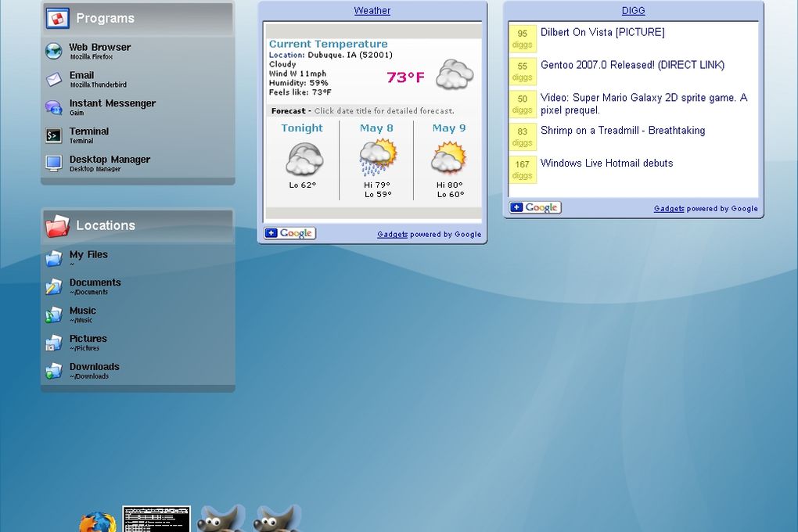Click the 55 diggs count box
798x532 pixels.
(522, 70)
